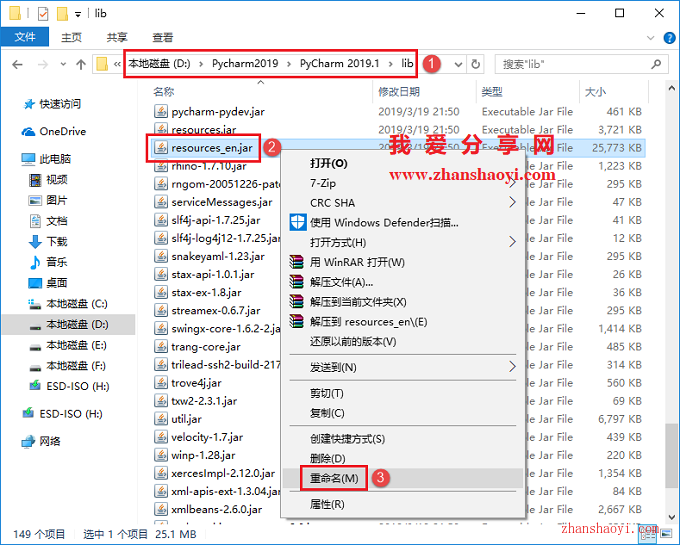680x545 pixels.
Task: Expand the ribbon with the chevron
Action: click(x=651, y=38)
